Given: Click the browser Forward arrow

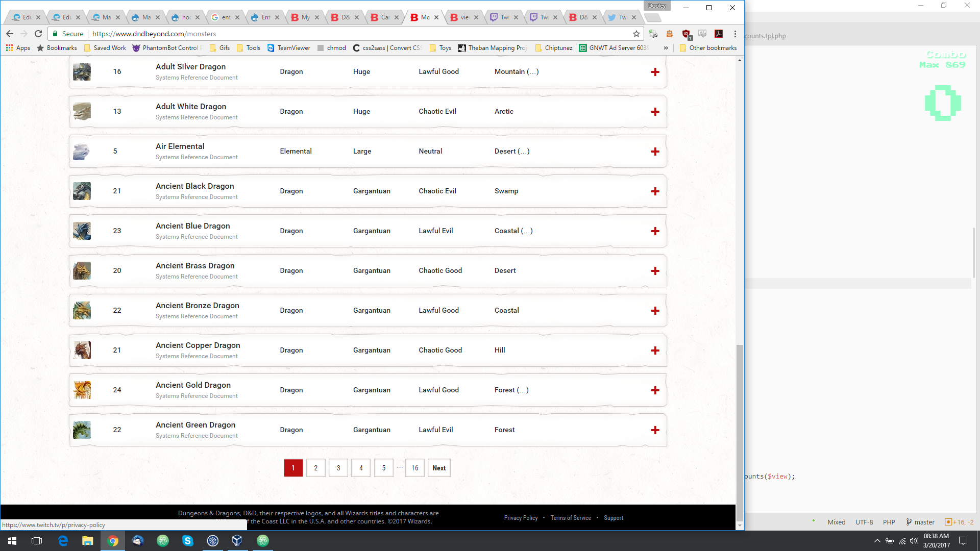Looking at the screenshot, I should pyautogui.click(x=23, y=34).
